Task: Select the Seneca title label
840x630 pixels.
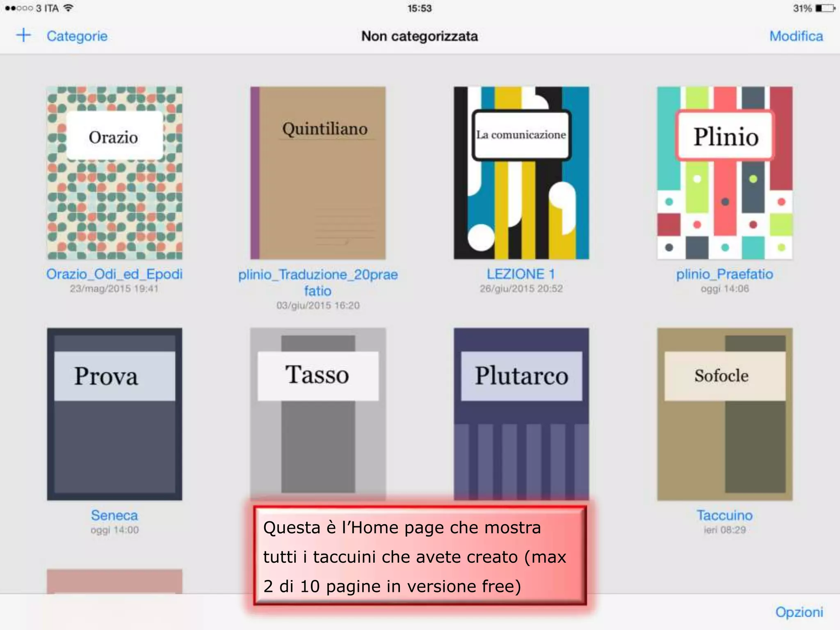Action: [114, 515]
